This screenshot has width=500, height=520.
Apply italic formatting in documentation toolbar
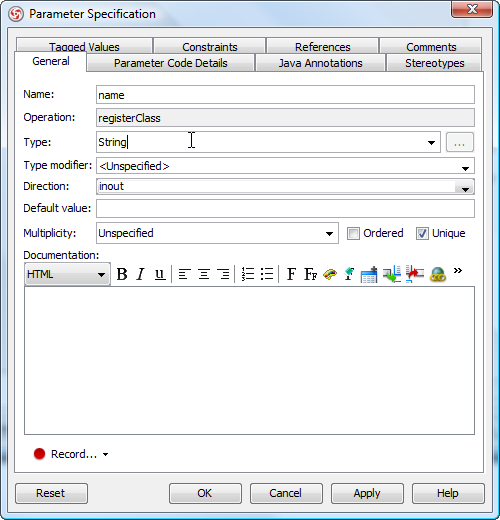click(141, 274)
